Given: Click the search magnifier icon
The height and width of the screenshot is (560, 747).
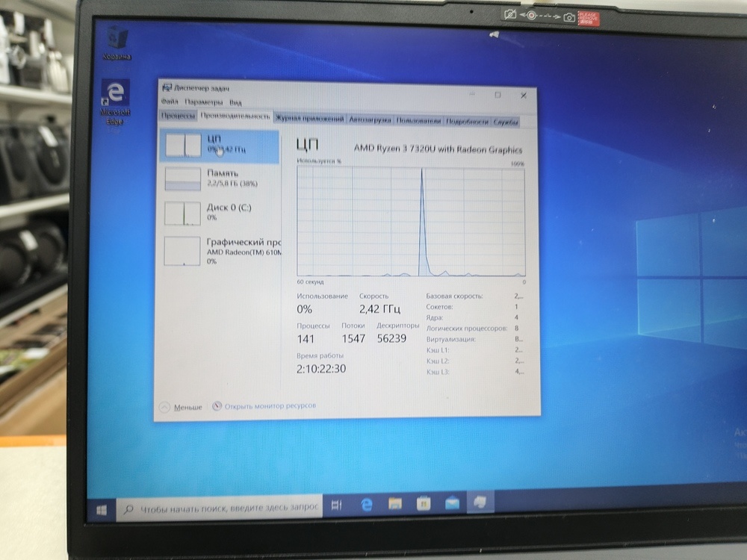Looking at the screenshot, I should tap(128, 509).
